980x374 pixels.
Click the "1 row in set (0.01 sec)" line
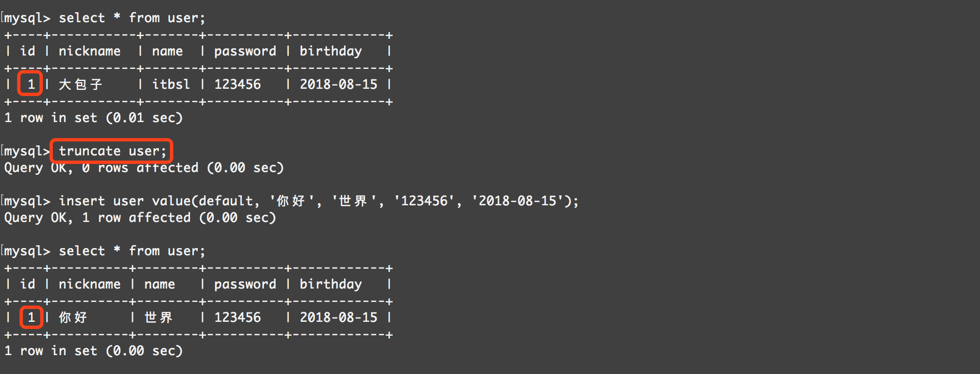pyautogui.click(x=93, y=118)
